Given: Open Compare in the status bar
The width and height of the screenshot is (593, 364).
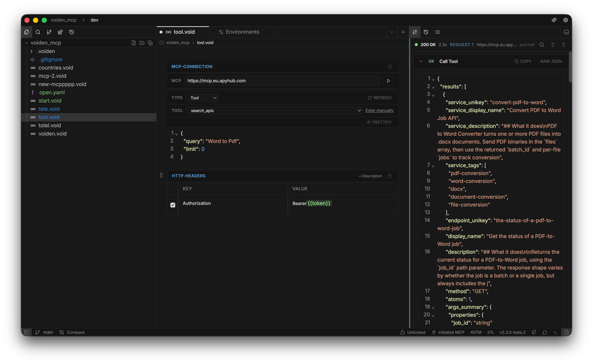Looking at the screenshot, I should pos(72,332).
